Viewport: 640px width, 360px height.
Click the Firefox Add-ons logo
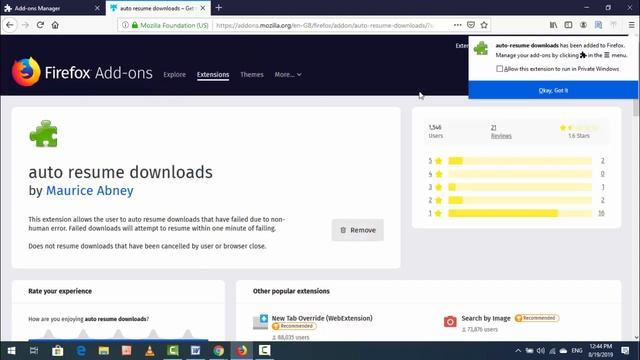tap(82, 72)
